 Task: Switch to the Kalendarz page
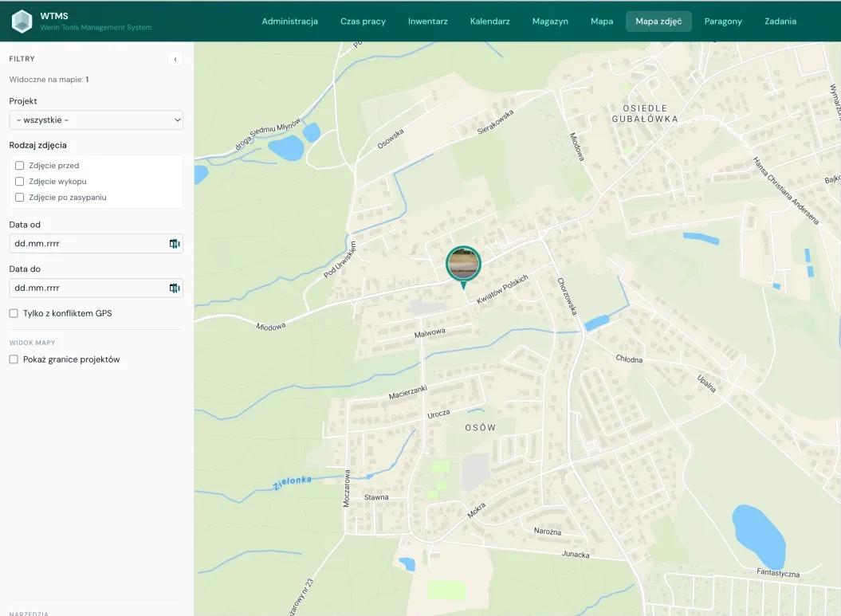coord(489,22)
